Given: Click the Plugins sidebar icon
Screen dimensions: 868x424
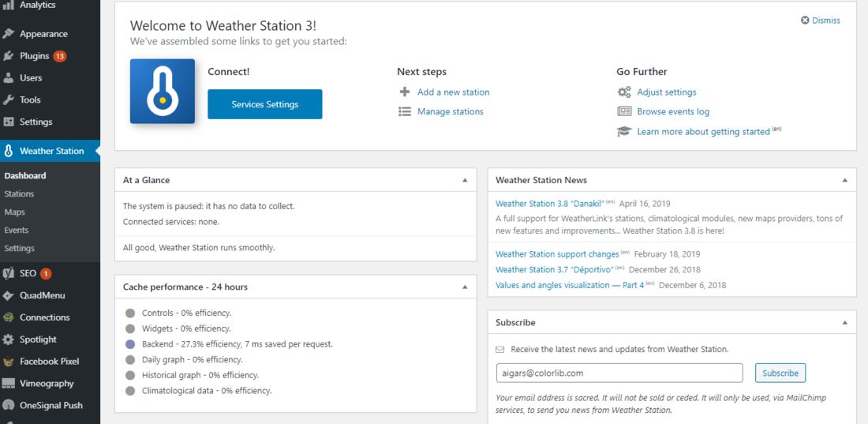Looking at the screenshot, I should (9, 56).
